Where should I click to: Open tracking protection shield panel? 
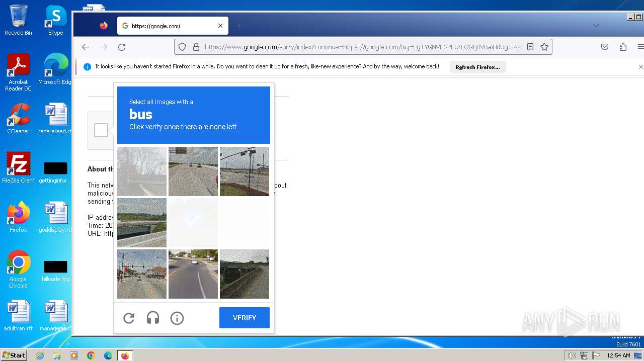coord(182,47)
